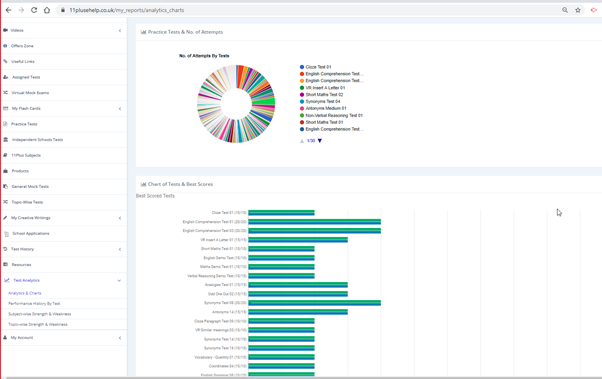This screenshot has width=602, height=379.
Task: Click the Coordinates 04 (10/10) bar label
Action: [x=228, y=366]
